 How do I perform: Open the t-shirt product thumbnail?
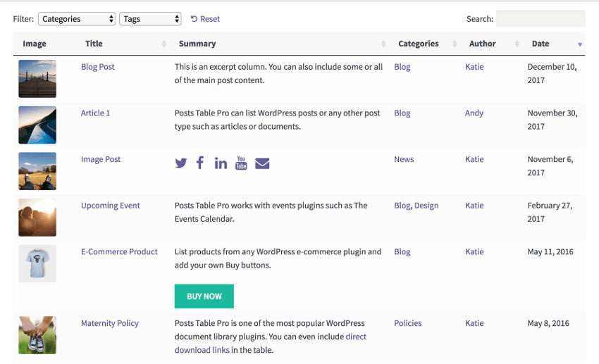(37, 263)
